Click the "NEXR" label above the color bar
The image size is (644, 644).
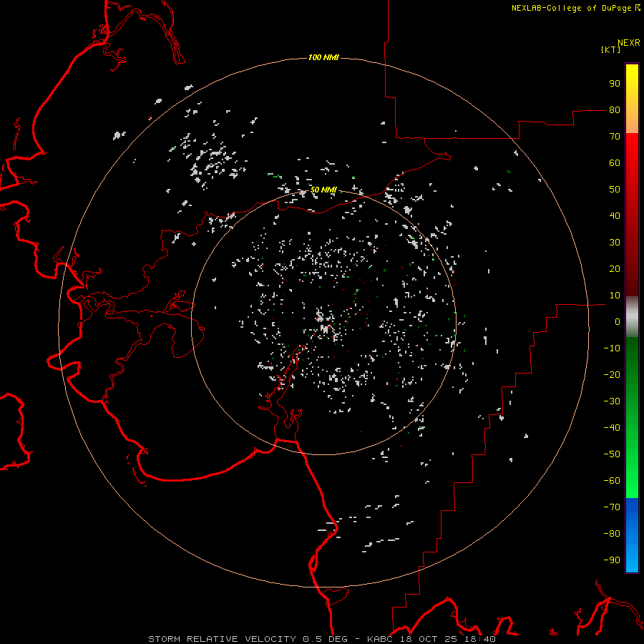629,43
